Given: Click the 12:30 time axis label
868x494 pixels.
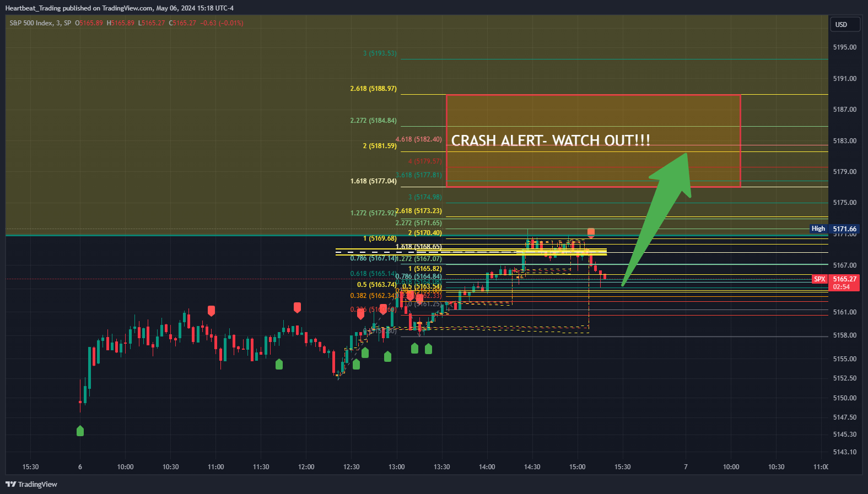Looking at the screenshot, I should tap(352, 467).
